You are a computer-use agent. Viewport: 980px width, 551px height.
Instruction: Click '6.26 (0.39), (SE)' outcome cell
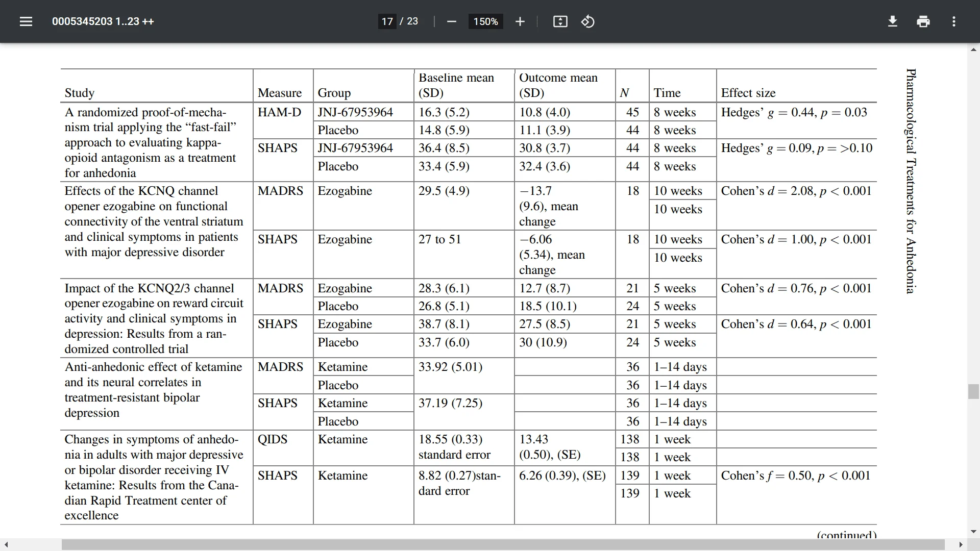562,475
